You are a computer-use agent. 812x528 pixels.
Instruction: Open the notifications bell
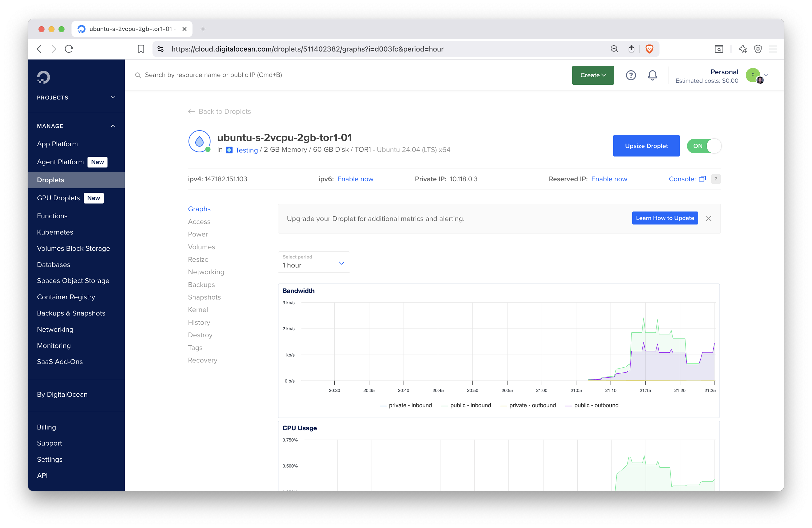point(652,75)
